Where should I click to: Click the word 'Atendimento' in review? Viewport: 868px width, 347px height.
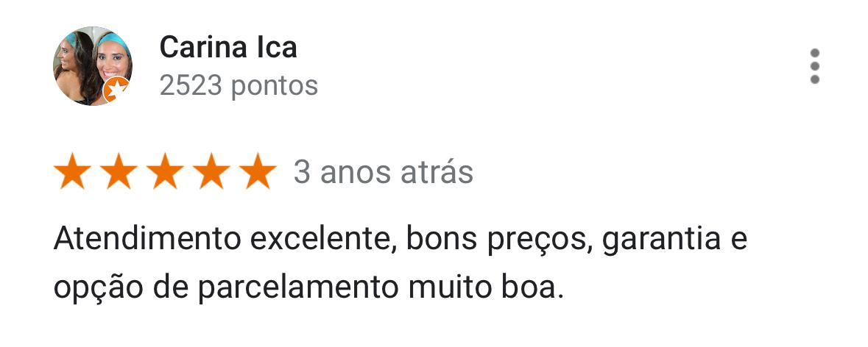(147, 239)
